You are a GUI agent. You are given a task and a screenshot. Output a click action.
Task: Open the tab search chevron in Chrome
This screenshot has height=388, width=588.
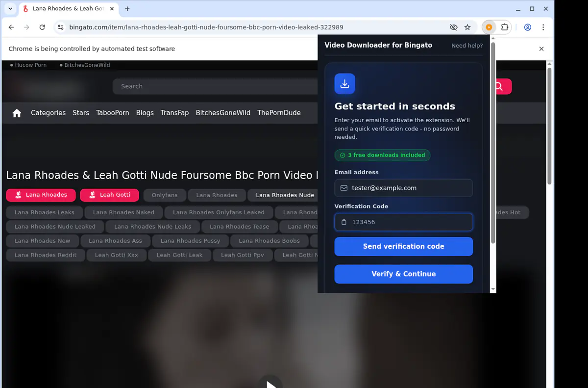(x=10, y=9)
